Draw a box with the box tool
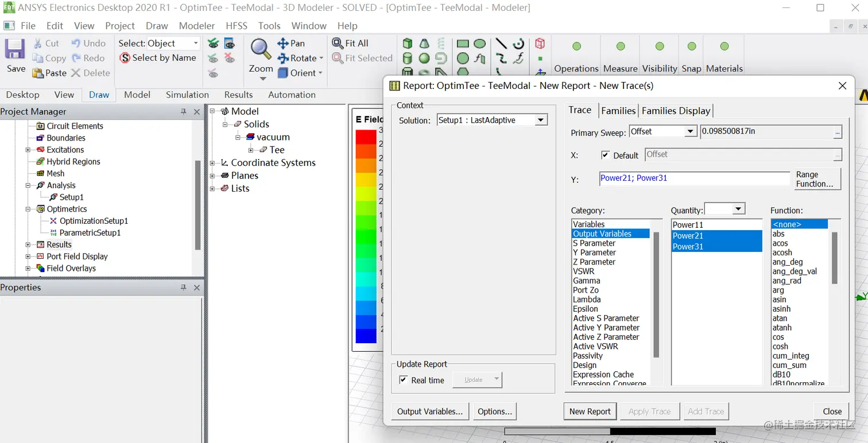Screen dimensions: 868x443 pos(408,44)
